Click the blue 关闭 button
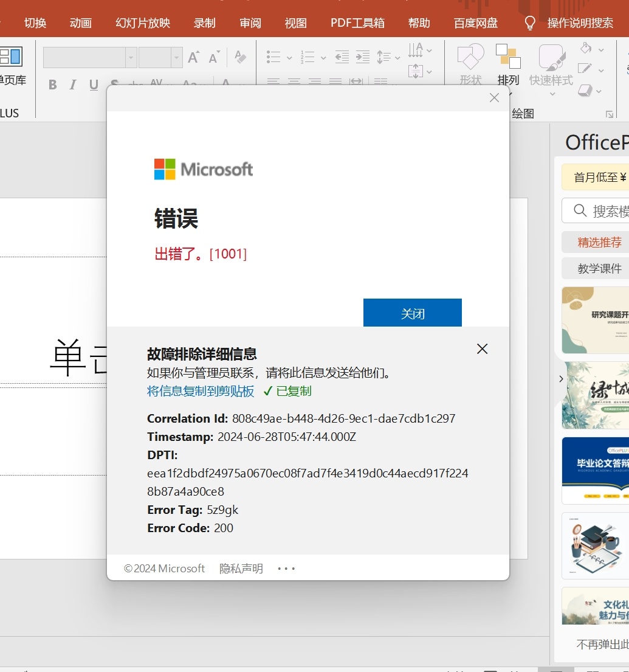This screenshot has width=629, height=672. 412,313
